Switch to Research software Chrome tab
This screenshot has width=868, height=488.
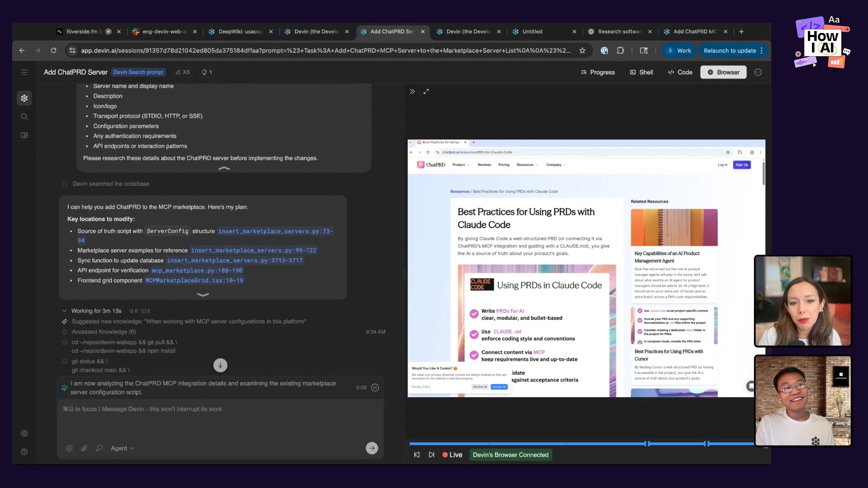click(x=619, y=32)
